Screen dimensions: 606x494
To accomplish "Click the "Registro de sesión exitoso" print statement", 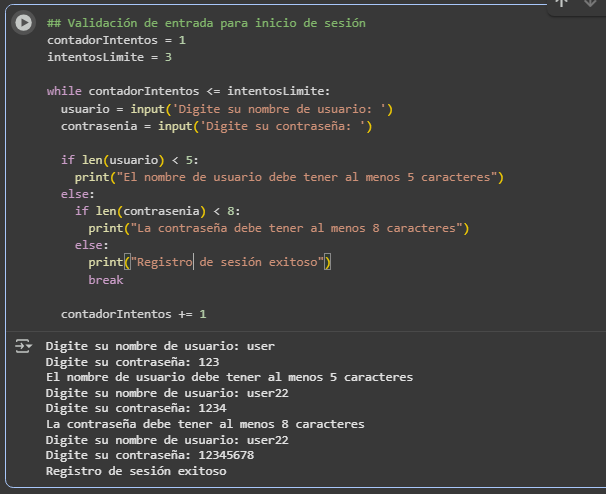I will pos(209,263).
